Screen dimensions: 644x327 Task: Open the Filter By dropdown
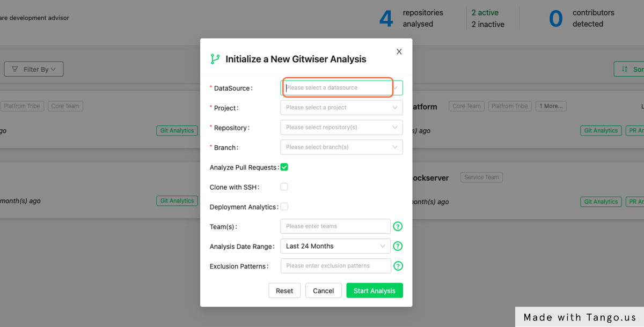[34, 69]
